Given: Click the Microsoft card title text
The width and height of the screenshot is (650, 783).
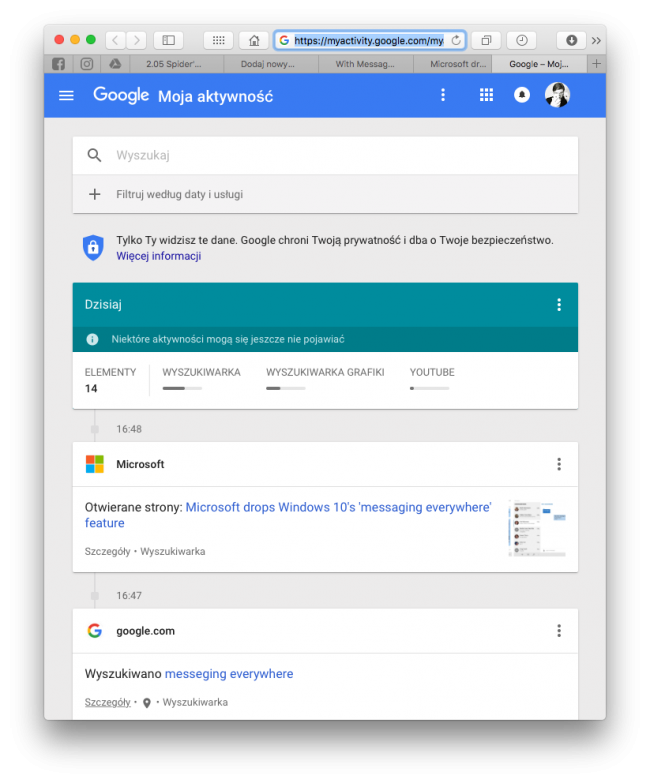Looking at the screenshot, I should [140, 464].
